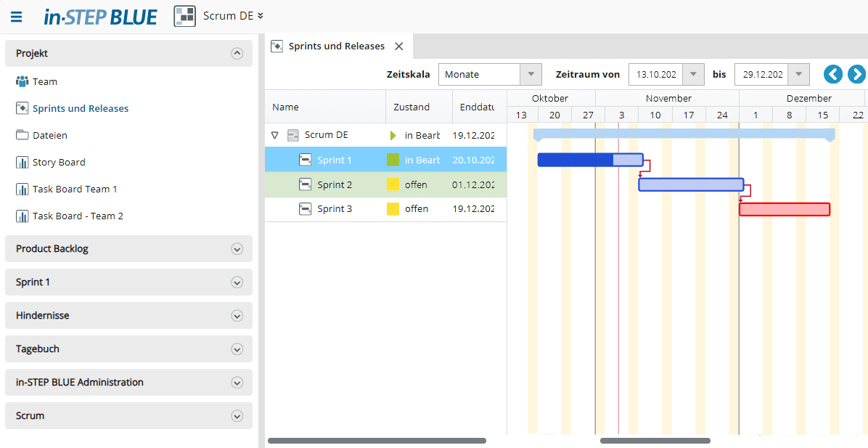
Task: Click the hamburger menu icon
Action: (x=16, y=16)
